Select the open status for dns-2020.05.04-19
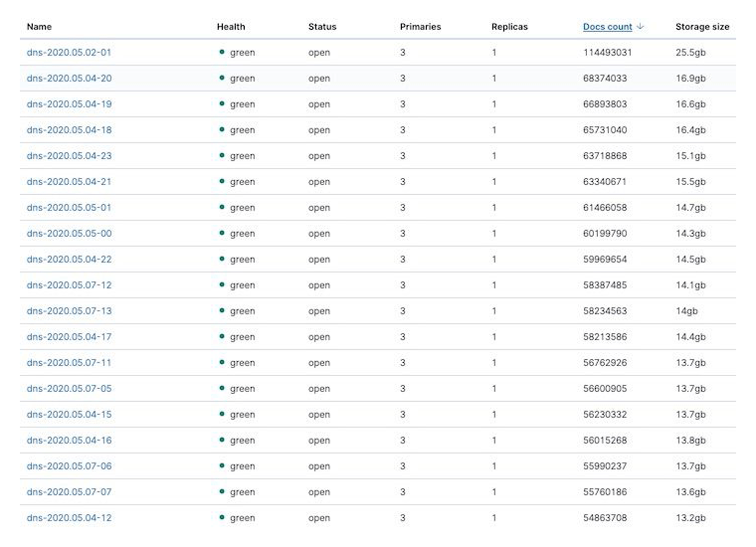Image resolution: width=756 pixels, height=547 pixels. [x=319, y=104]
